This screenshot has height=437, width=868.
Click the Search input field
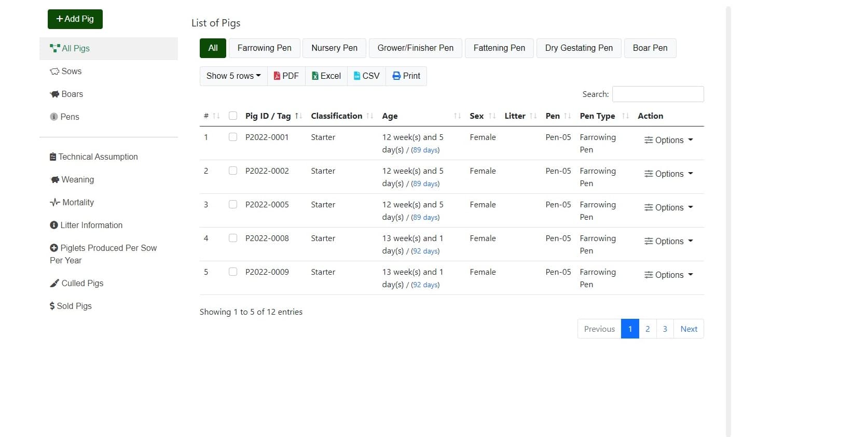pos(658,94)
